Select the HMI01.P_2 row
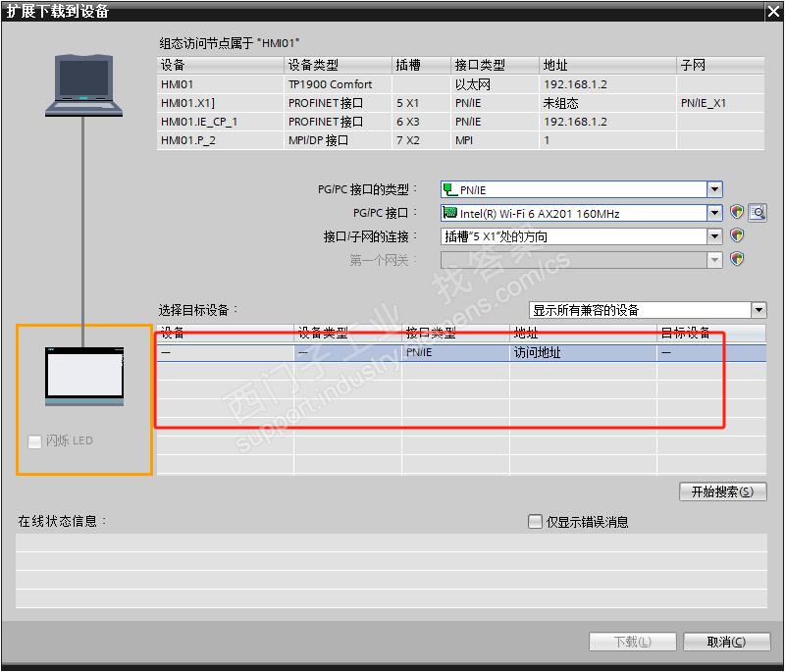 (x=460, y=140)
